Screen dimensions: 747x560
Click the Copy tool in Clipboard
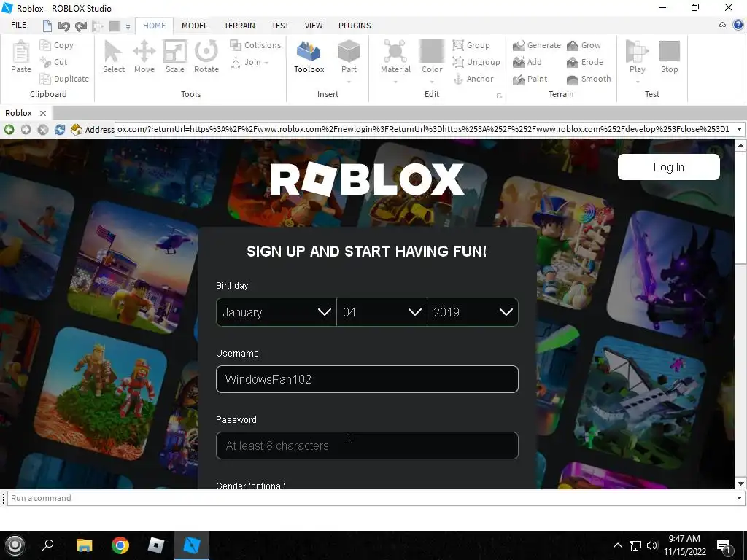(x=57, y=45)
